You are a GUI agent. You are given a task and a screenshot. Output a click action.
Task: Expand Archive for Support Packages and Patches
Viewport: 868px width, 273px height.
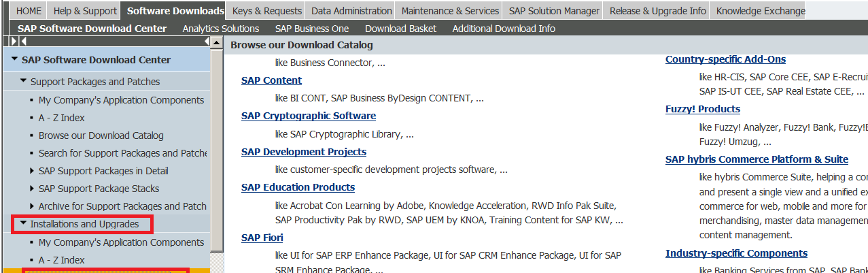coord(32,206)
